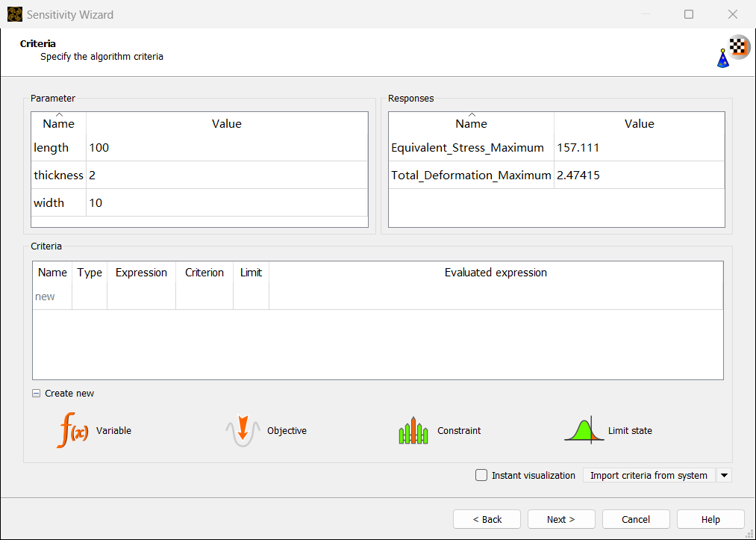Enable the Instant visualization checkbox
Screen dimensions: 756x540
click(x=481, y=475)
